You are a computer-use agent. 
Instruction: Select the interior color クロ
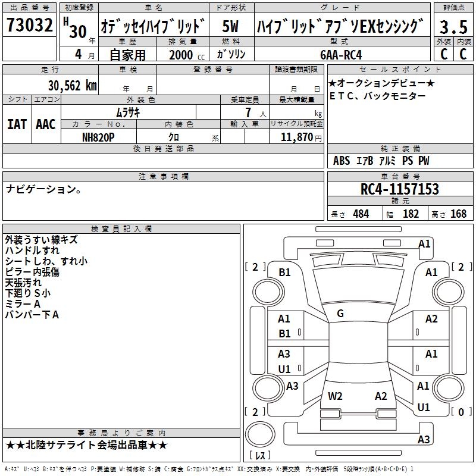tap(174, 137)
